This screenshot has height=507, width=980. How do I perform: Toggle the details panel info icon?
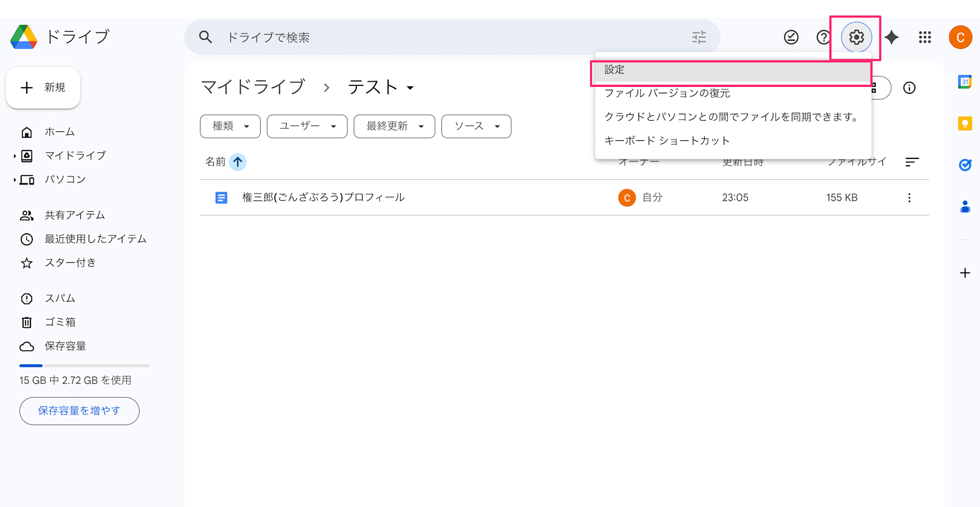(x=909, y=88)
